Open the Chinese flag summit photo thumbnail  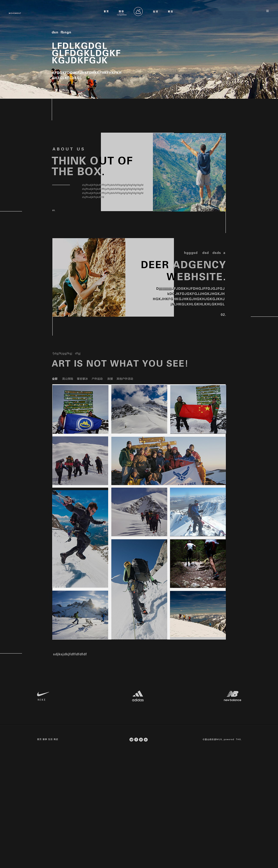[198, 409]
